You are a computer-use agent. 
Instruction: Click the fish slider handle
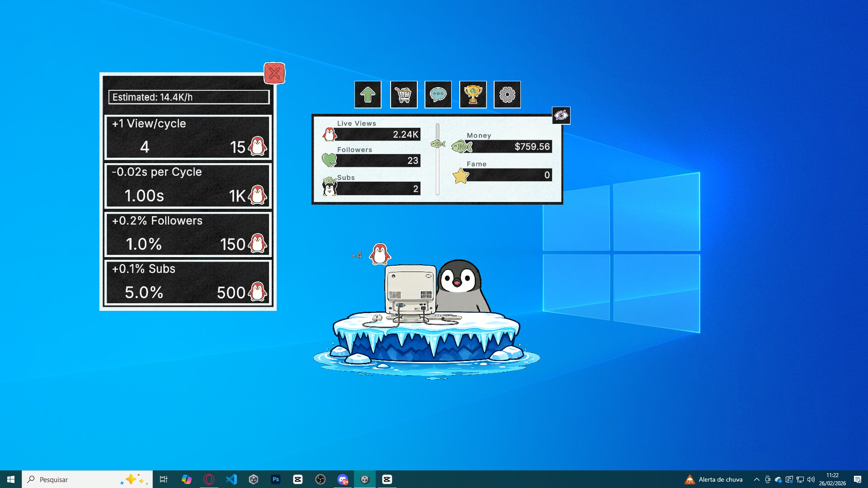pos(438,144)
